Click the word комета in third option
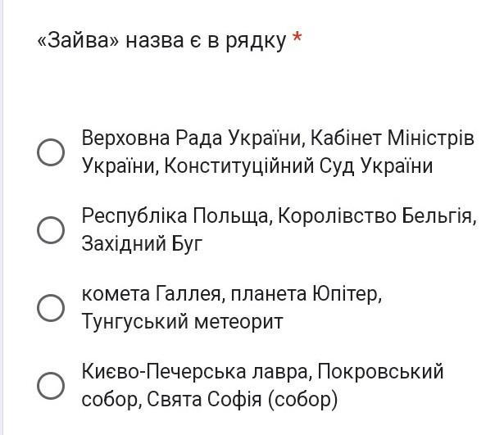Viewport: 504px width, 435px height. click(116, 294)
